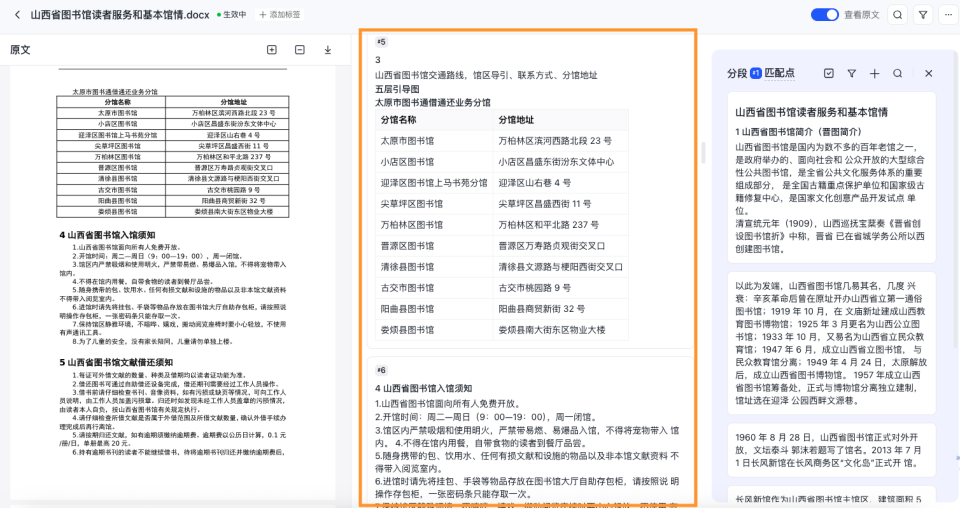Enable multi-select checkbox in segment panel
This screenshot has height=508, width=960.
tap(828, 74)
